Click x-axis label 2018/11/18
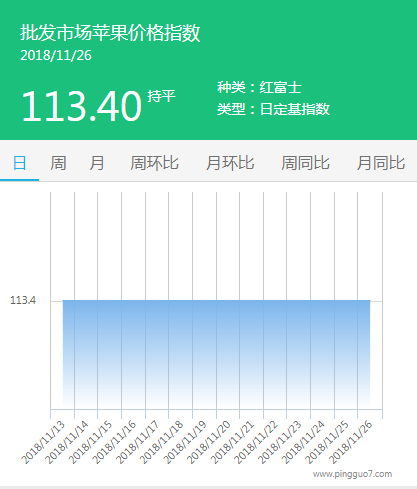The image size is (417, 489). point(161,442)
